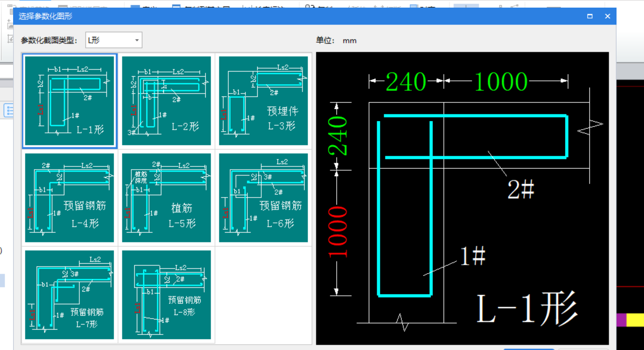Edit the green 1000 top dimension value
Image resolution: width=644 pixels, height=350 pixels.
click(501, 82)
